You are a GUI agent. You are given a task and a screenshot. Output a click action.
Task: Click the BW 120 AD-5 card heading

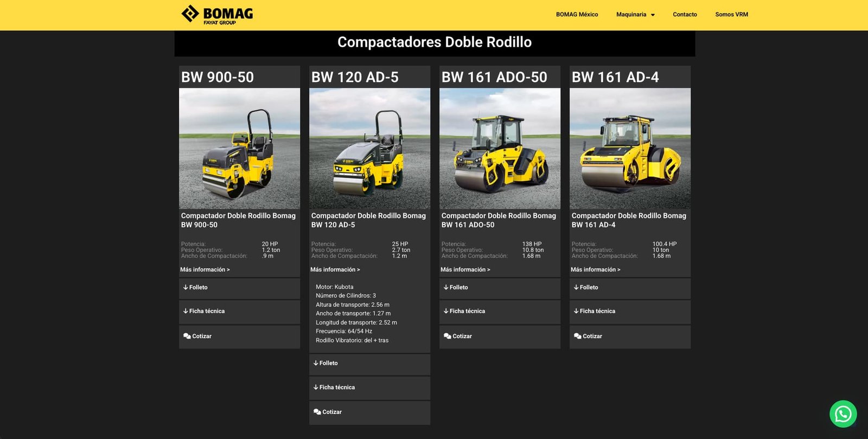coord(355,77)
